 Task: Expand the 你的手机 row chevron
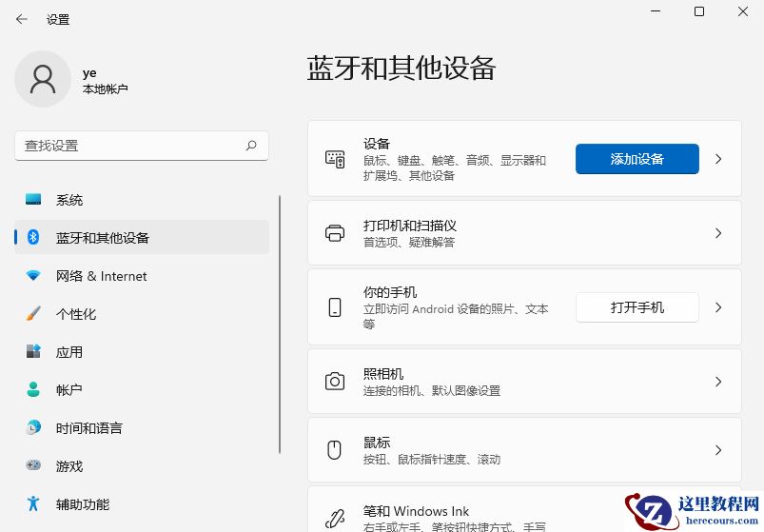(718, 307)
